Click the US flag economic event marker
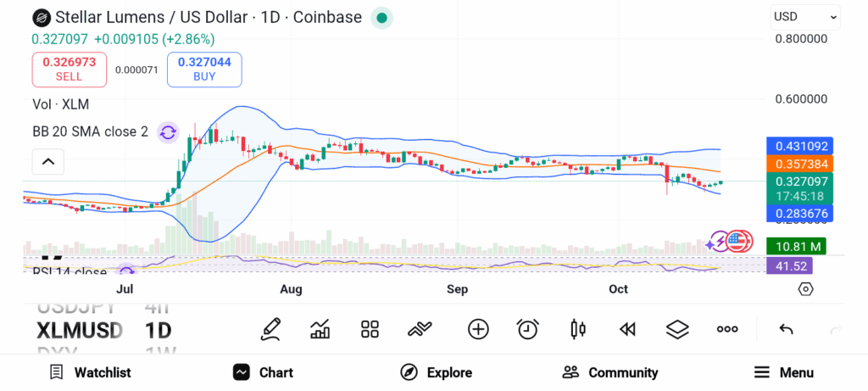The image size is (868, 391). point(740,242)
